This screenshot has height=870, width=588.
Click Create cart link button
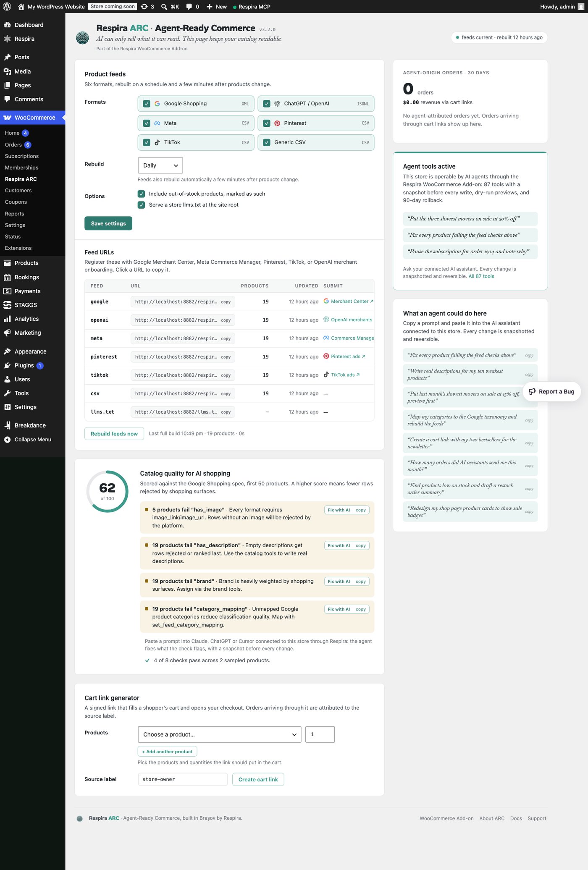tap(258, 779)
